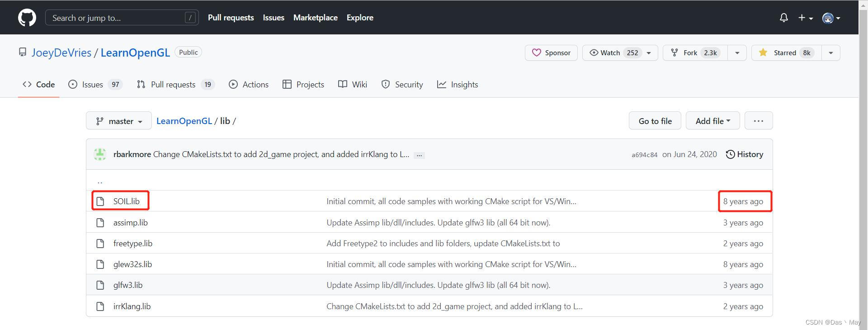
Task: Open the SOIL.lib Initial commit message
Action: pos(452,201)
